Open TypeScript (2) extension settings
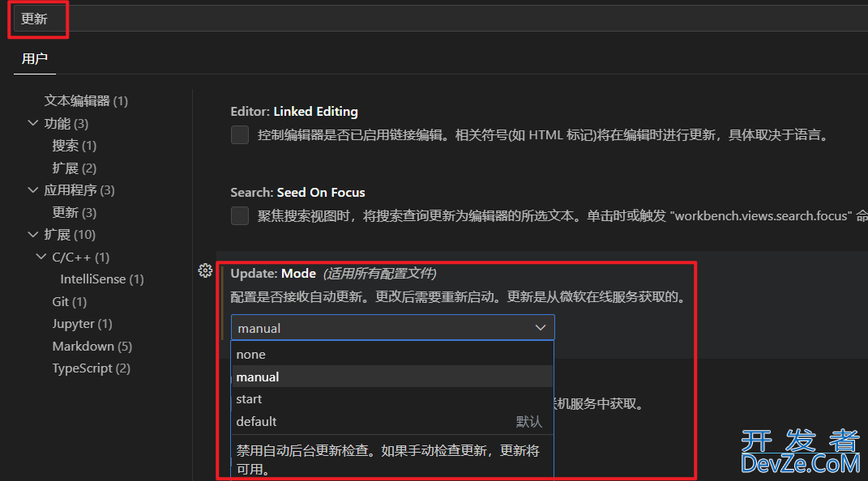 (92, 368)
